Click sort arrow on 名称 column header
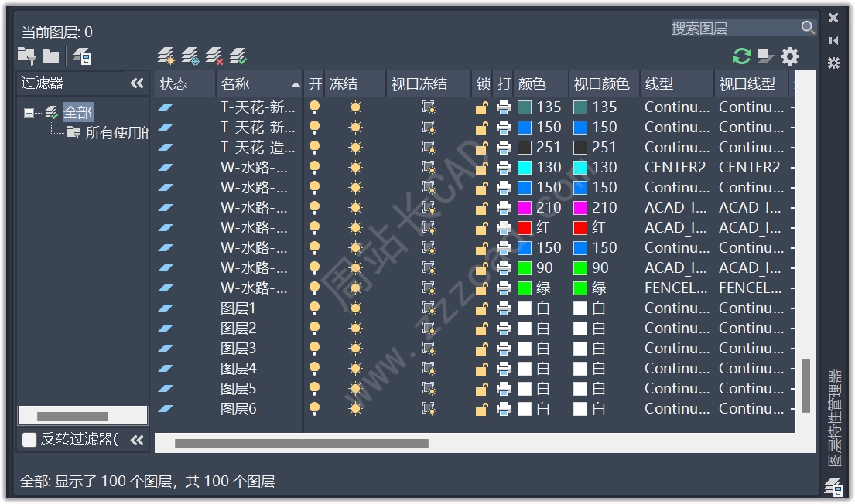855x504 pixels. 296,84
